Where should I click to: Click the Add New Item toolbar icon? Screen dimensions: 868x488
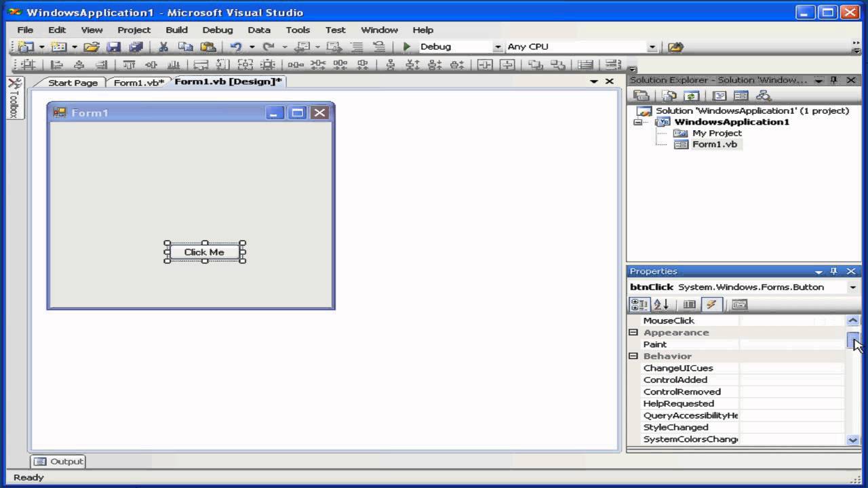(x=59, y=47)
